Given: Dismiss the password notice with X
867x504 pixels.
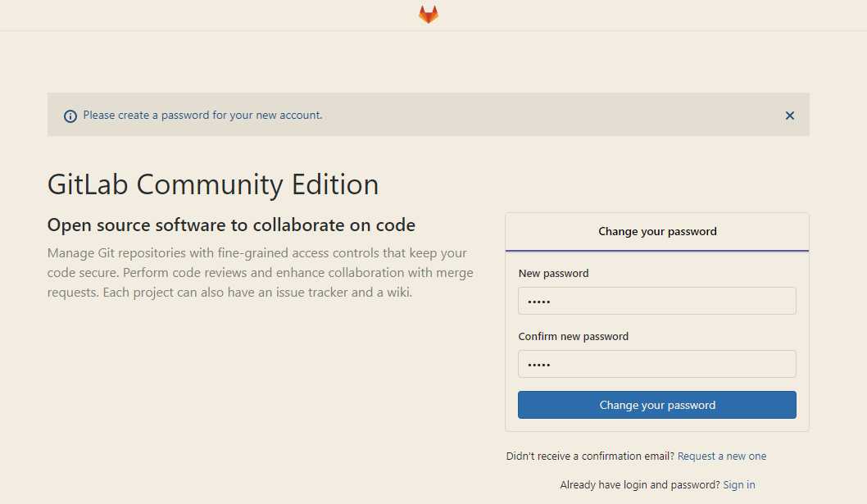Looking at the screenshot, I should click(x=790, y=116).
